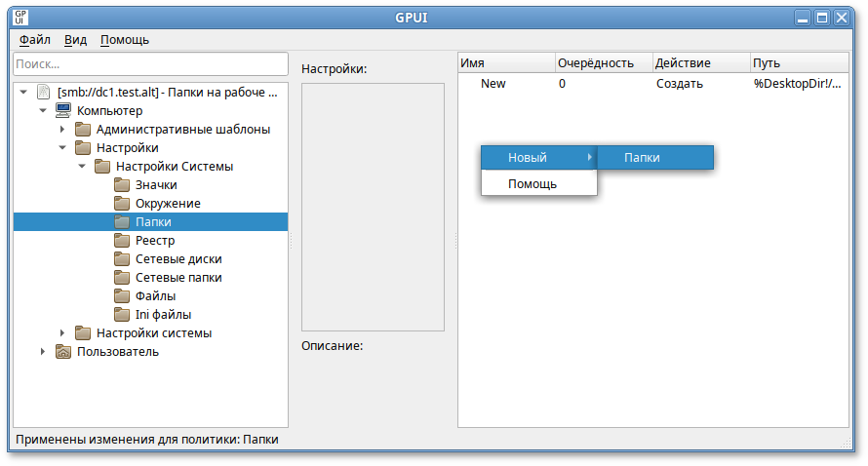Expand the Настройки системы bottom node
This screenshot has height=466, width=868.
pos(62,333)
